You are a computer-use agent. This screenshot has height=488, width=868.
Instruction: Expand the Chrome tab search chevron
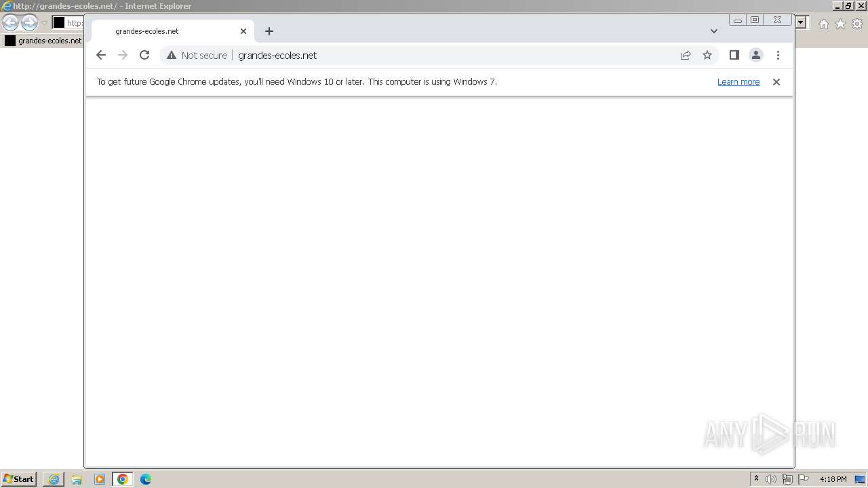[x=714, y=31]
